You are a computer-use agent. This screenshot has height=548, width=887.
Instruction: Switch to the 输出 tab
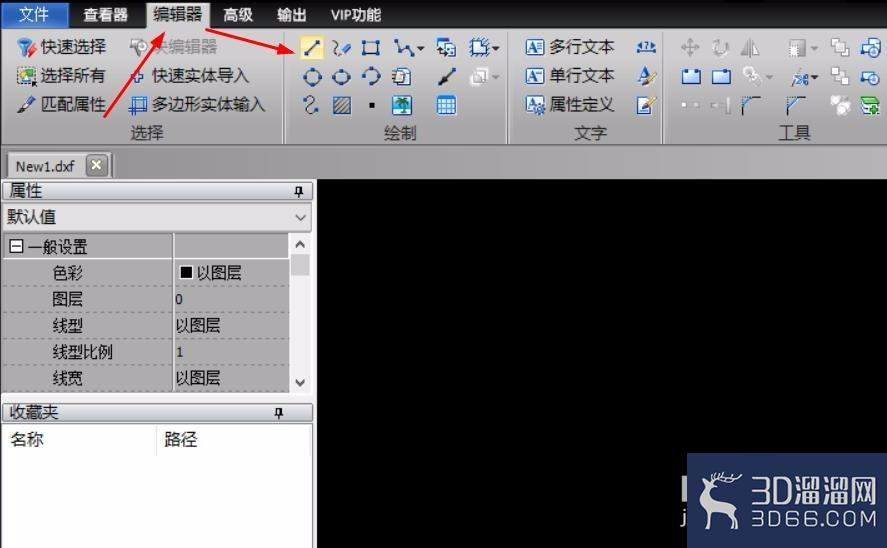tap(292, 15)
